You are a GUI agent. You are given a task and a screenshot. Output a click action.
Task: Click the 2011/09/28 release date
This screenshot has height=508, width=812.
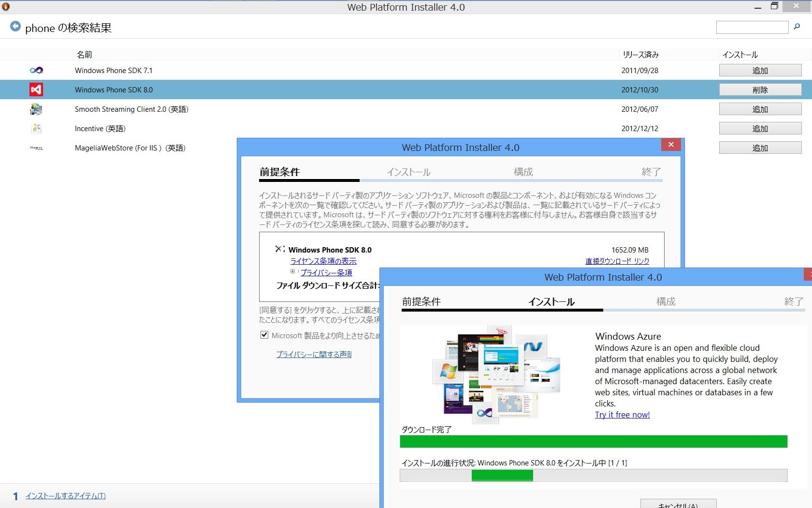pos(640,71)
